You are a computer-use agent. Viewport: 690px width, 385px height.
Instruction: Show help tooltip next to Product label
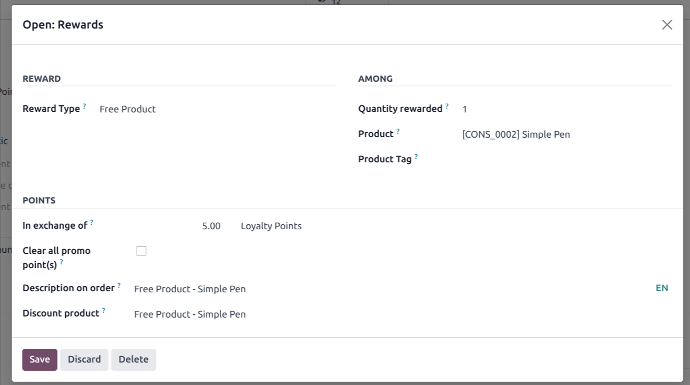pyautogui.click(x=398, y=132)
